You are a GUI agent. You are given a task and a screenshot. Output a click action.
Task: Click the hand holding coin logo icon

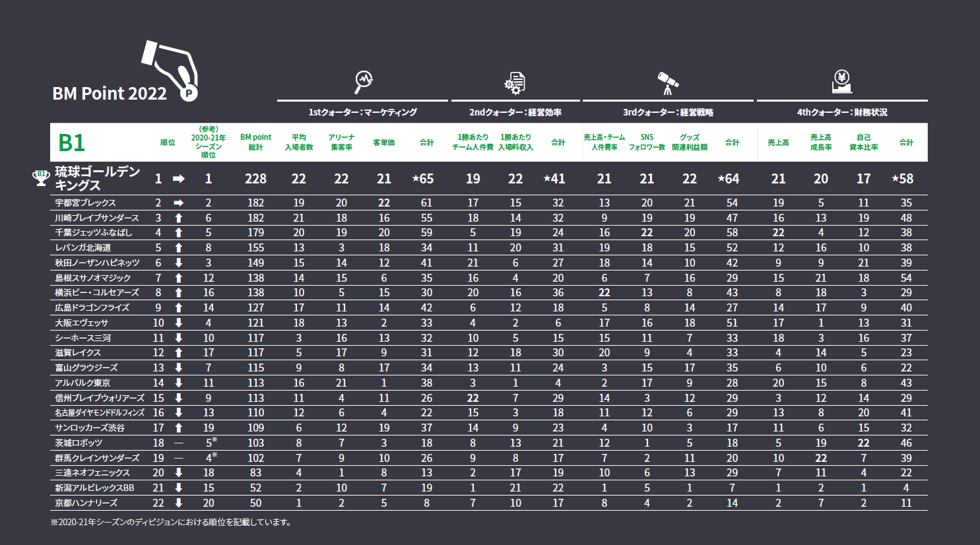173,69
